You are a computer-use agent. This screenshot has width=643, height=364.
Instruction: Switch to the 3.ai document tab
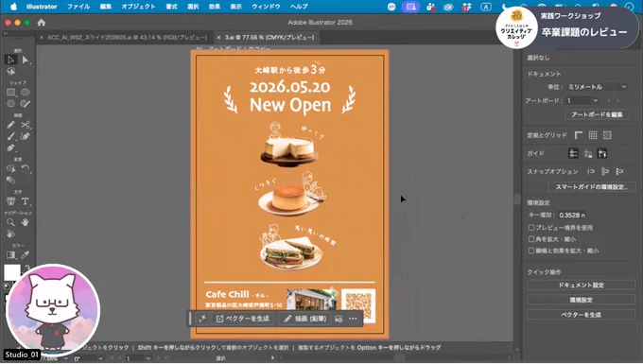click(269, 37)
